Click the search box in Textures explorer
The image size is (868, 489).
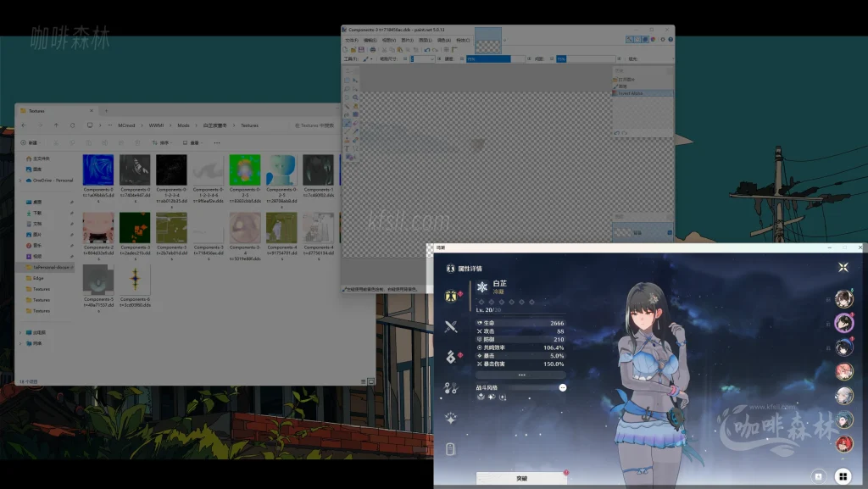(314, 125)
